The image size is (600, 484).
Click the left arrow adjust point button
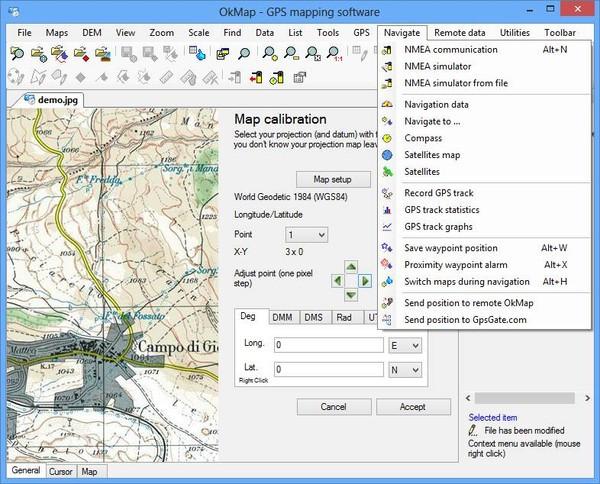tap(337, 281)
